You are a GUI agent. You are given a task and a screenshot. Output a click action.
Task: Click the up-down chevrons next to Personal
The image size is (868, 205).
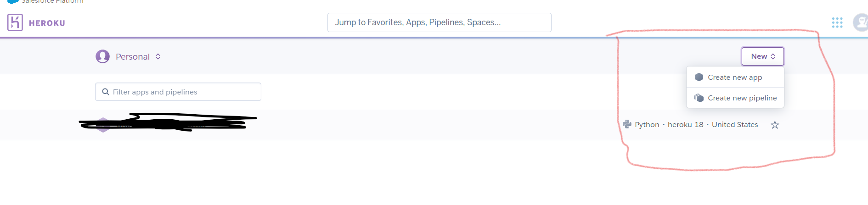pyautogui.click(x=158, y=56)
